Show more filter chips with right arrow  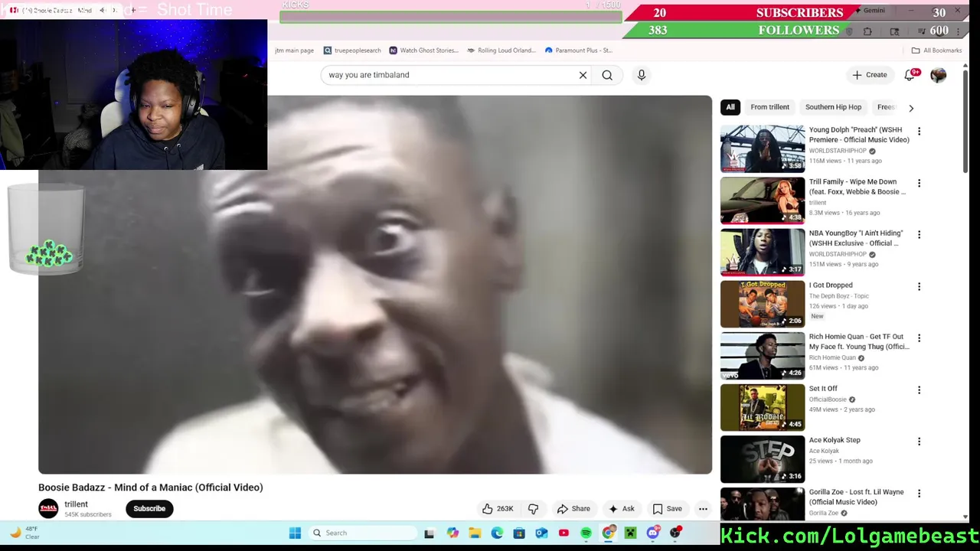click(911, 108)
